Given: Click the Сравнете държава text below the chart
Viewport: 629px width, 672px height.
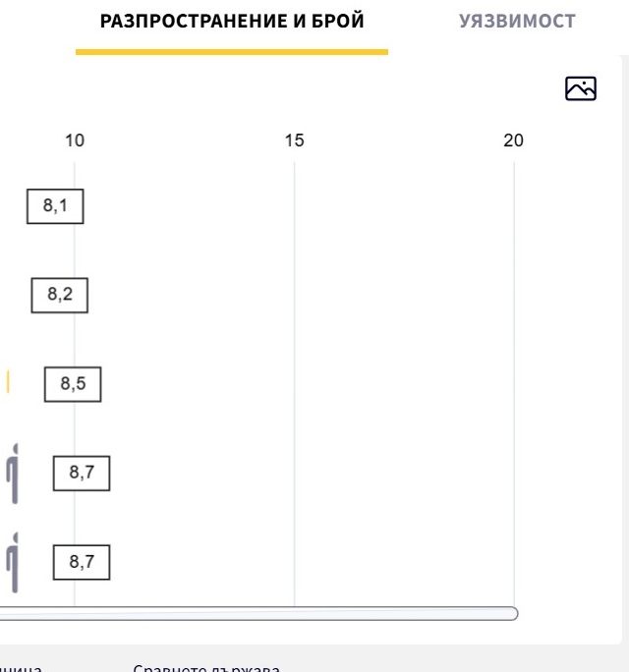Looking at the screenshot, I should [206, 668].
